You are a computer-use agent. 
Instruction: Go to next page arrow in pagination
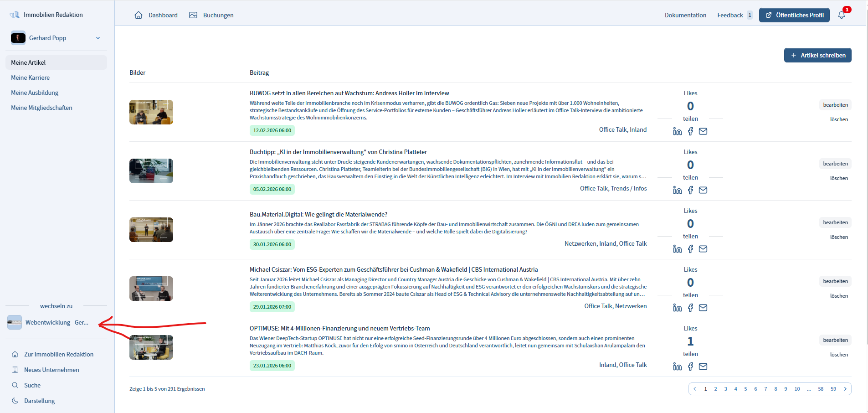point(845,389)
